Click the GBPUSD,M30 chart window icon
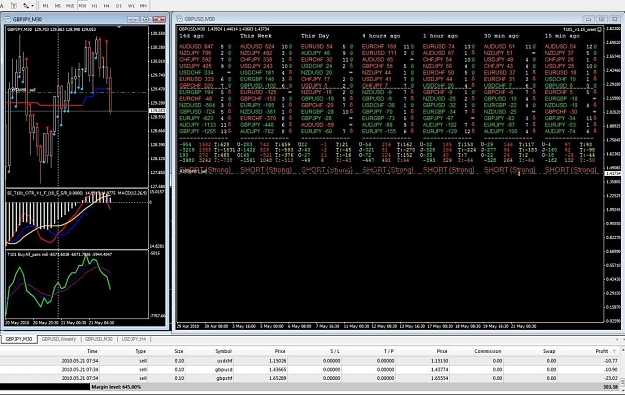 coord(179,19)
